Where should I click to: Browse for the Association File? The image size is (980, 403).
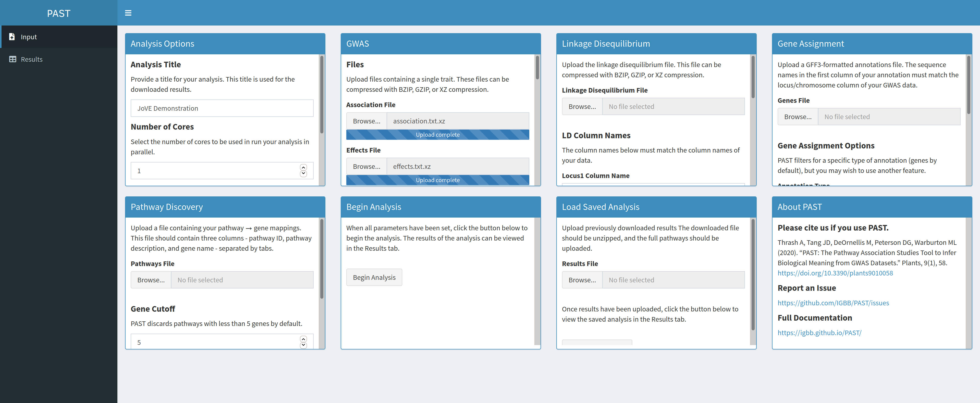click(x=366, y=121)
